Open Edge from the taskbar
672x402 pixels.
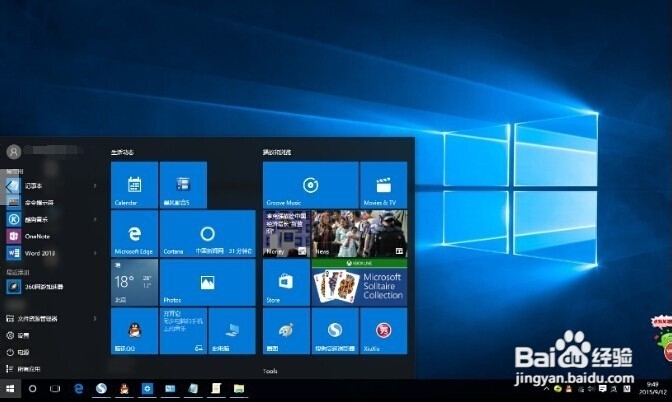click(x=78, y=389)
